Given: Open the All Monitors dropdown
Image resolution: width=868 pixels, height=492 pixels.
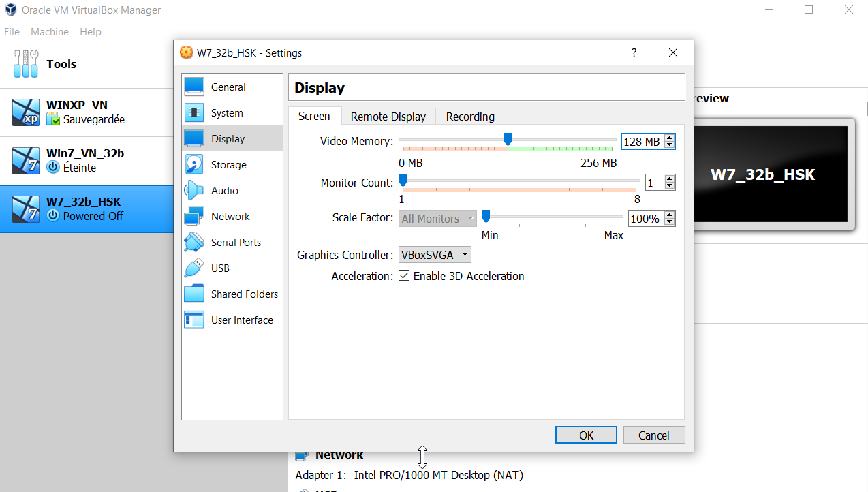Looking at the screenshot, I should click(x=437, y=219).
